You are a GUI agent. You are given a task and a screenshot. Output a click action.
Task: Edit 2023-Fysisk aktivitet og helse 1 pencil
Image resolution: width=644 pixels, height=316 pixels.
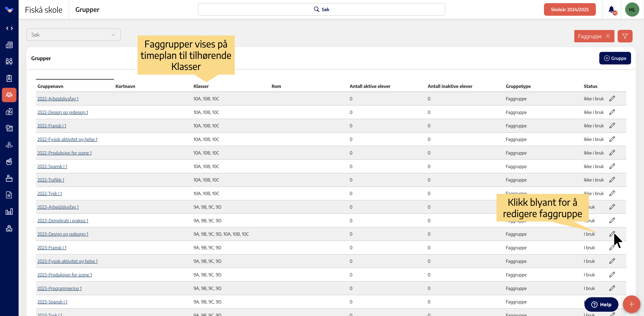[612, 261]
